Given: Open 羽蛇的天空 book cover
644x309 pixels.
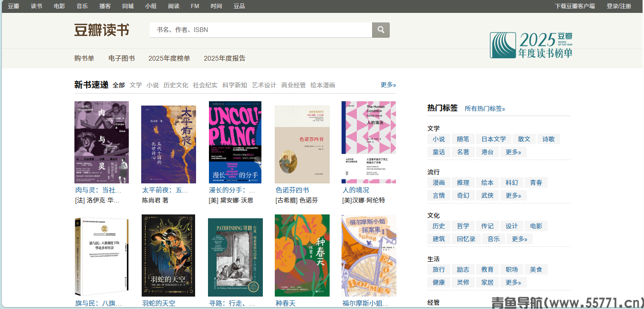Looking at the screenshot, I should pos(168,256).
